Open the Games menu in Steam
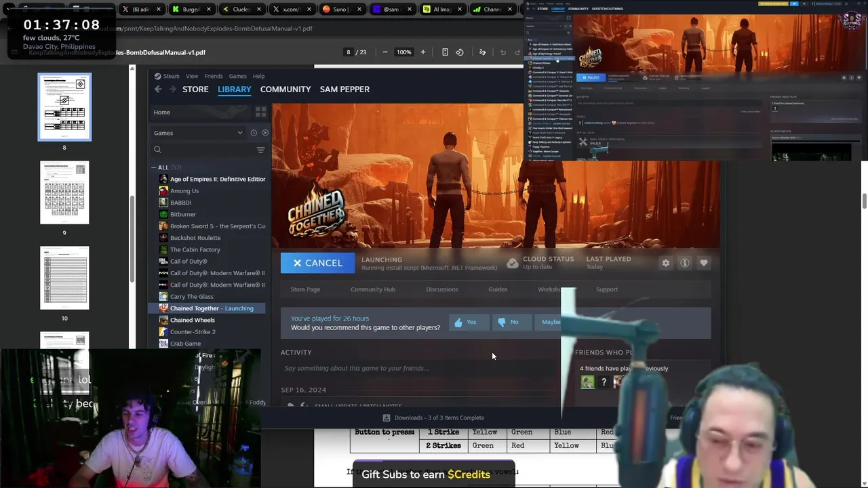Screen dimensions: 868x488 point(237,76)
